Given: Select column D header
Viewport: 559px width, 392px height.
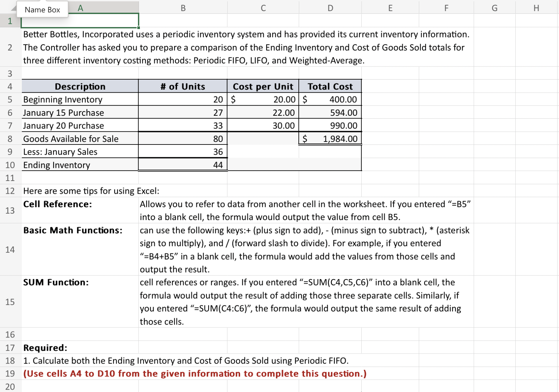Looking at the screenshot, I should pyautogui.click(x=330, y=8).
